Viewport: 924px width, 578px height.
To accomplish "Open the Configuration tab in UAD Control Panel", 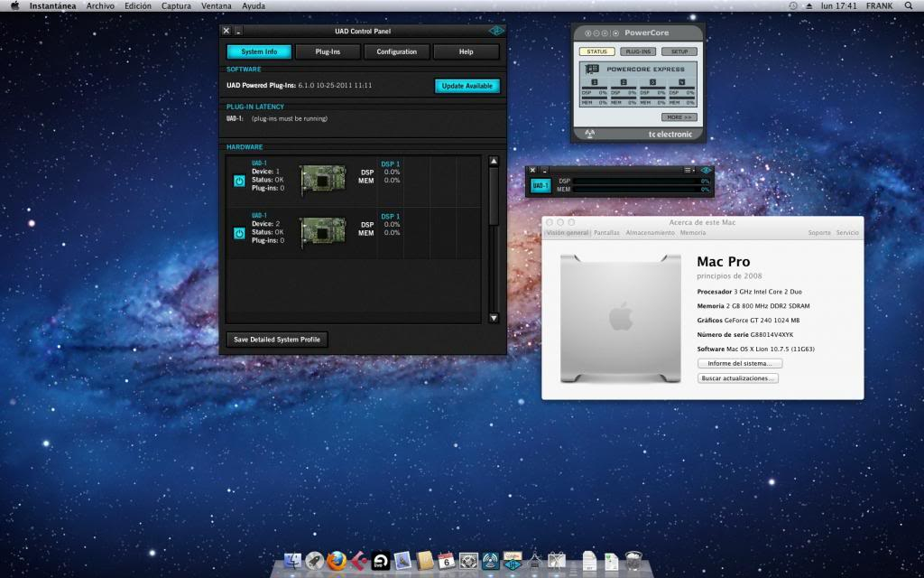I will pyautogui.click(x=396, y=51).
